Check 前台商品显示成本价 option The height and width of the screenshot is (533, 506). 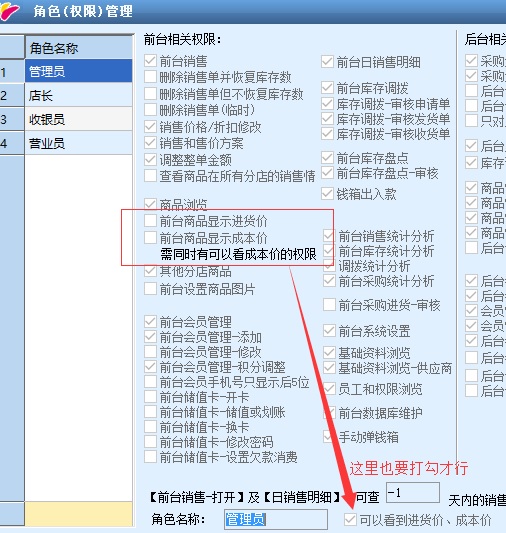point(150,237)
